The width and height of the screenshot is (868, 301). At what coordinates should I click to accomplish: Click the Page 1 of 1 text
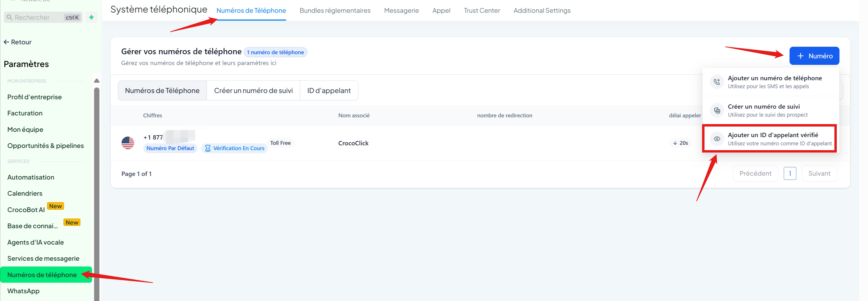click(136, 174)
